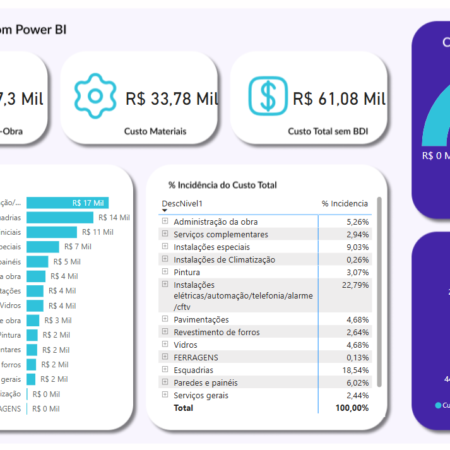This screenshot has height=450, width=450.
Task: Click the 18,54% incidence value
Action: [355, 370]
